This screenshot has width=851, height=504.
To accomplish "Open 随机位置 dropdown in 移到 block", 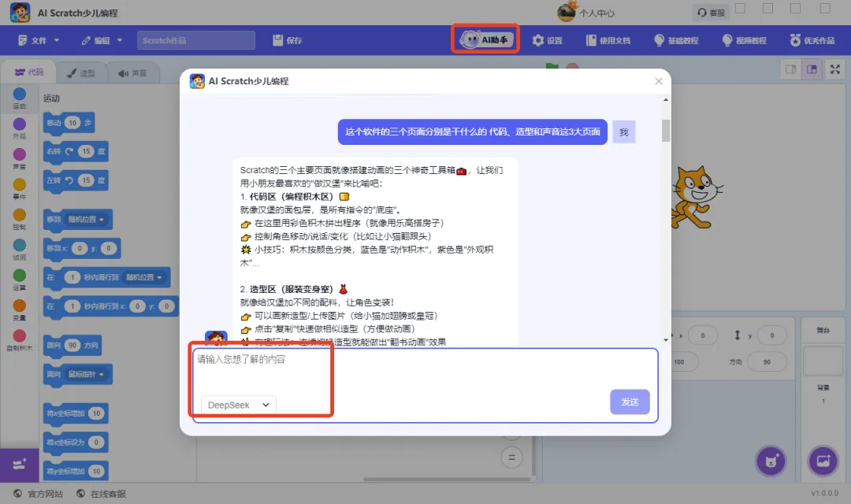I will [86, 219].
